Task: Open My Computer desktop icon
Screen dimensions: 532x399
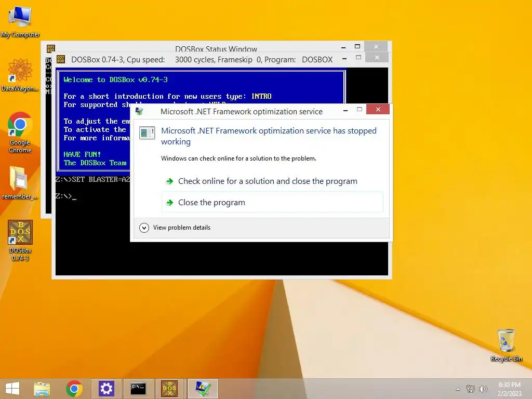Action: point(20,21)
